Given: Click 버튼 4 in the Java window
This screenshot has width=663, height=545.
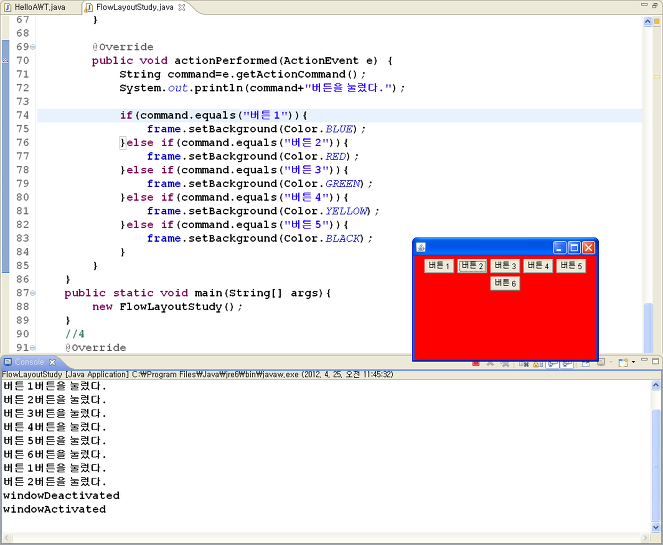Looking at the screenshot, I should (x=538, y=266).
